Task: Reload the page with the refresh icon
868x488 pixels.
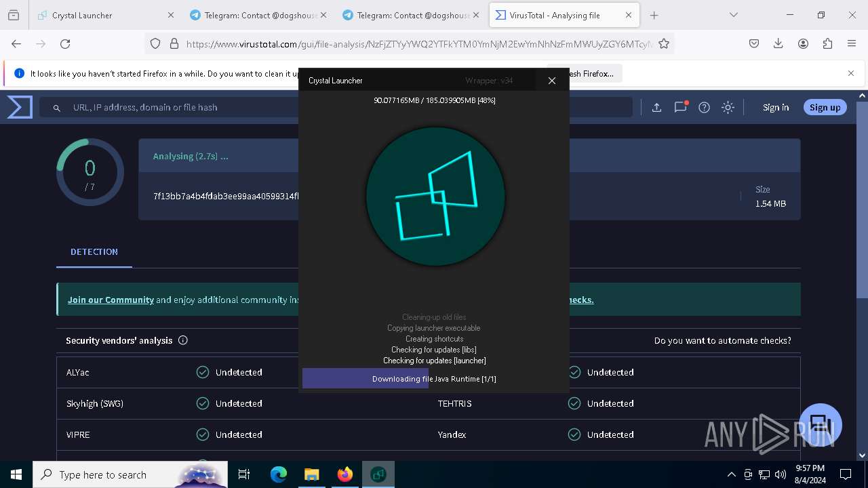Action: coord(65,43)
